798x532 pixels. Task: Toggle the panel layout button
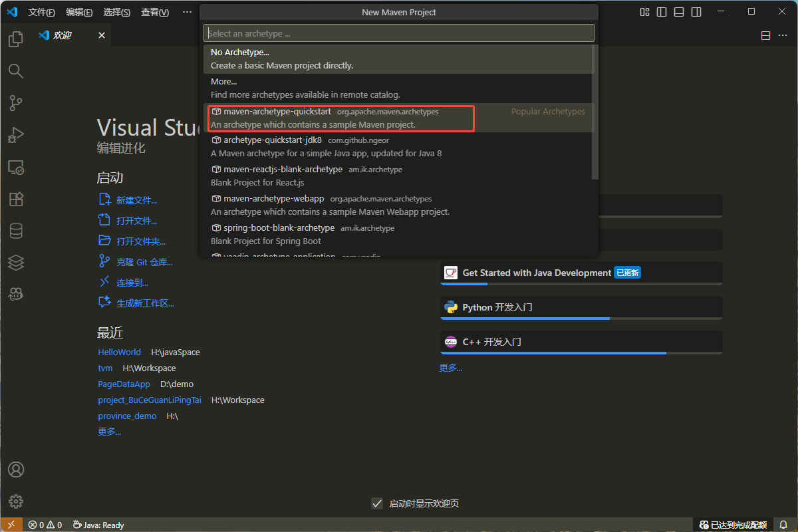pyautogui.click(x=679, y=12)
